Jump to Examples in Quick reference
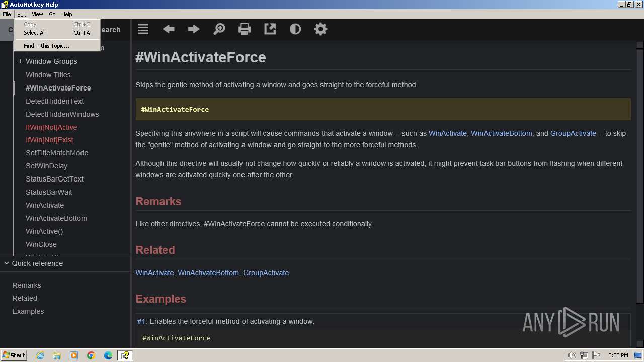 click(x=28, y=311)
